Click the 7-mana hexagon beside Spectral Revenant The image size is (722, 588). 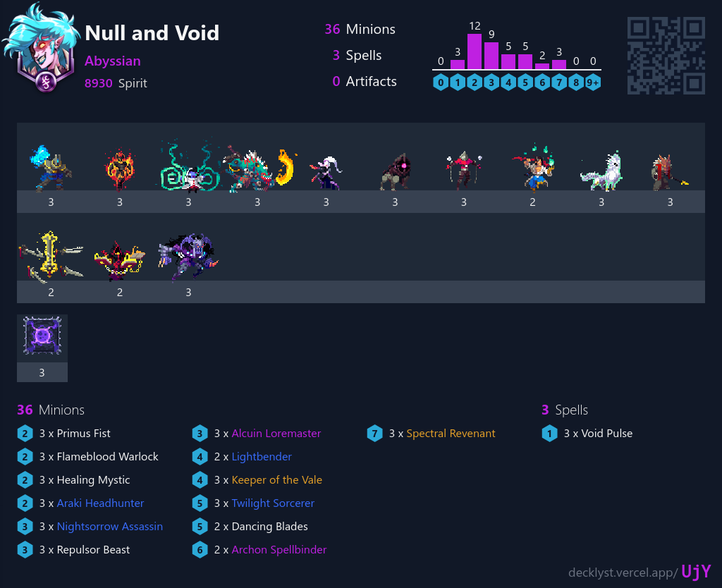[x=374, y=434]
